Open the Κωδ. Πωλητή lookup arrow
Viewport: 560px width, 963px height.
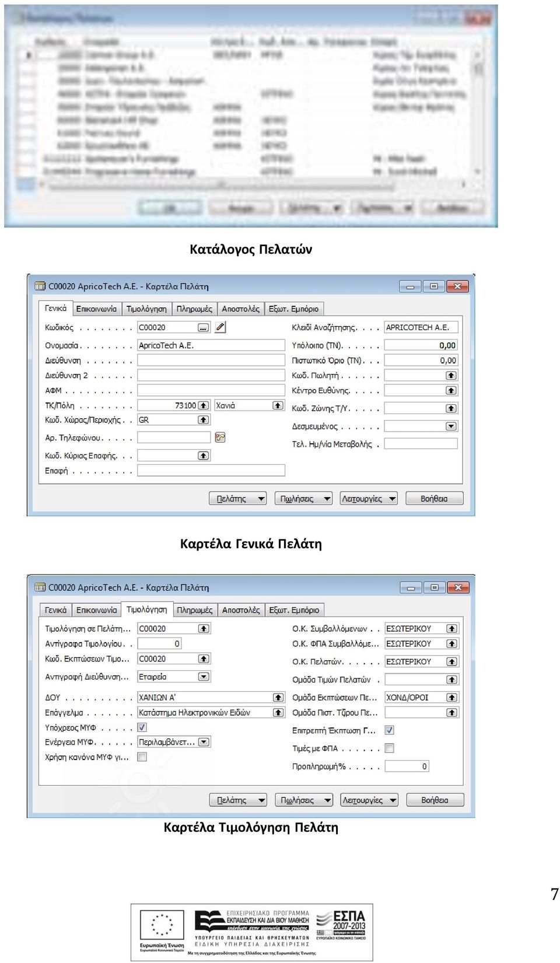[451, 376]
